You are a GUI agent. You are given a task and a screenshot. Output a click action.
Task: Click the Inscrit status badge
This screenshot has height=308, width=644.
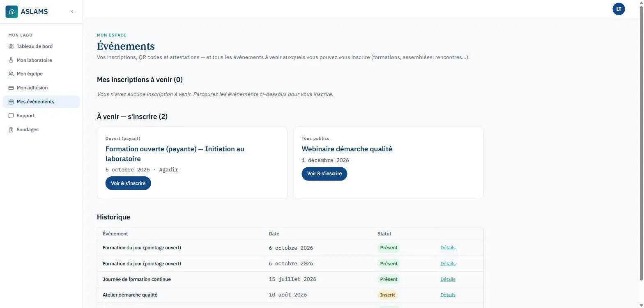387,295
